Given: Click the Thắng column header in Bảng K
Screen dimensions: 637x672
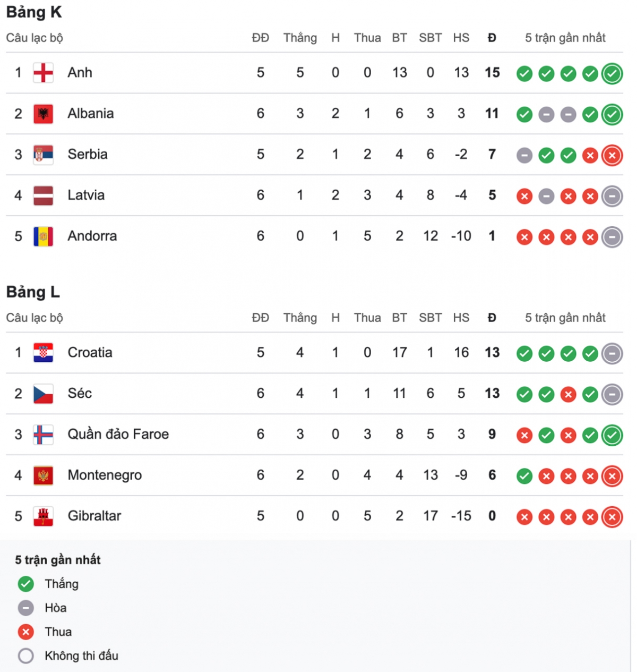Looking at the screenshot, I should (x=300, y=38).
